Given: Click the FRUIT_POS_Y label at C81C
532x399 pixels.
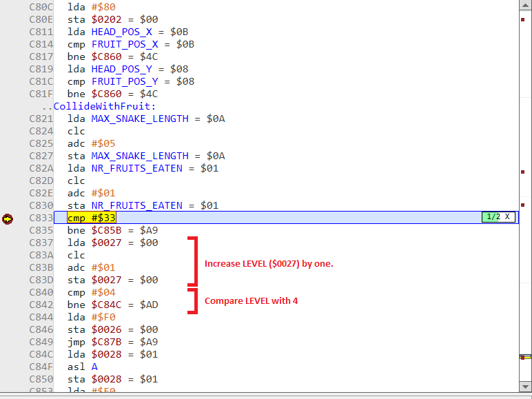Looking at the screenshot, I should [x=125, y=81].
